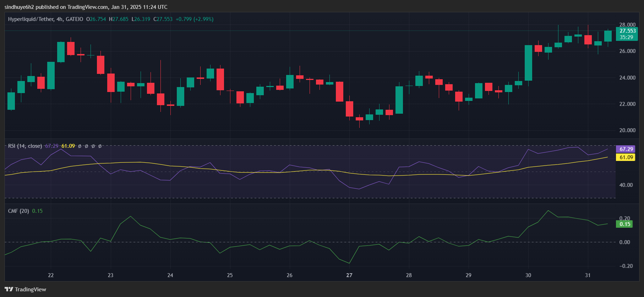This screenshot has height=297, width=644.
Task: Click the 20.000 price axis label
Action: coord(627,130)
